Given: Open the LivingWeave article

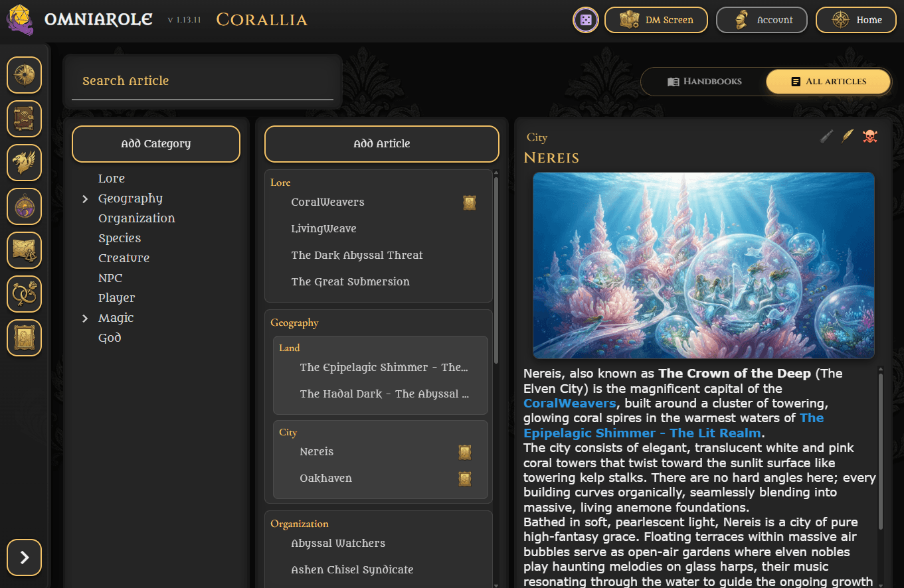Looking at the screenshot, I should (x=323, y=229).
